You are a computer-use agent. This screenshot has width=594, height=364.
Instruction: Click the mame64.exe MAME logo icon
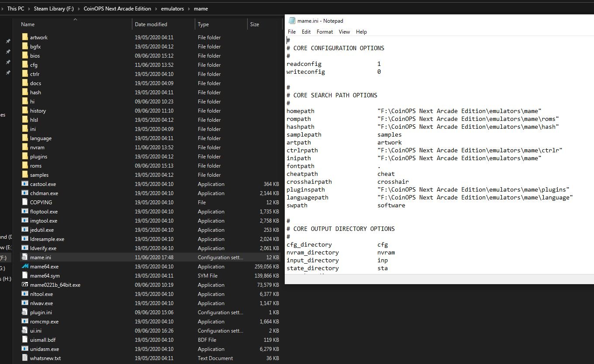pyautogui.click(x=25, y=266)
